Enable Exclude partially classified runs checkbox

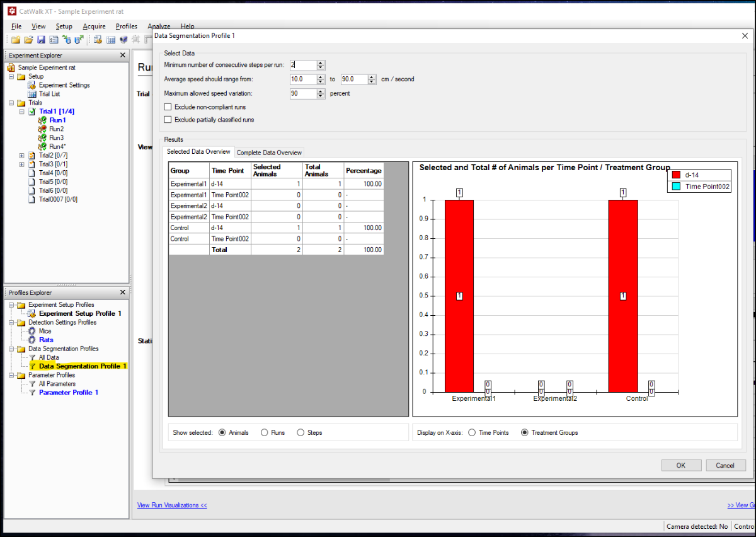(x=168, y=119)
